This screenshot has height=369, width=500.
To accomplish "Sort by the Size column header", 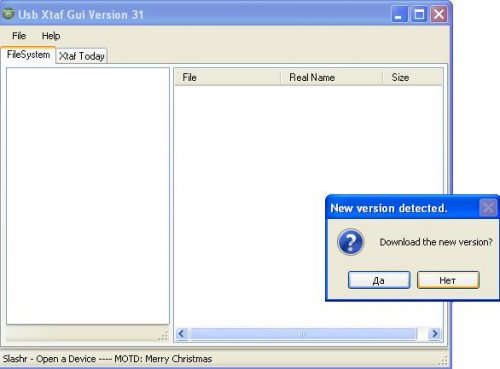I will (413, 77).
